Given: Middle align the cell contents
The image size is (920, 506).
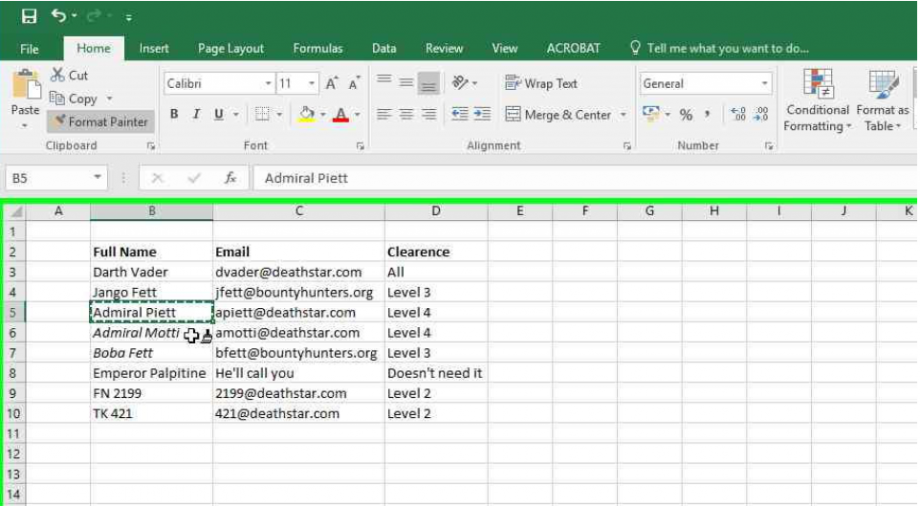Looking at the screenshot, I should click(x=406, y=82).
